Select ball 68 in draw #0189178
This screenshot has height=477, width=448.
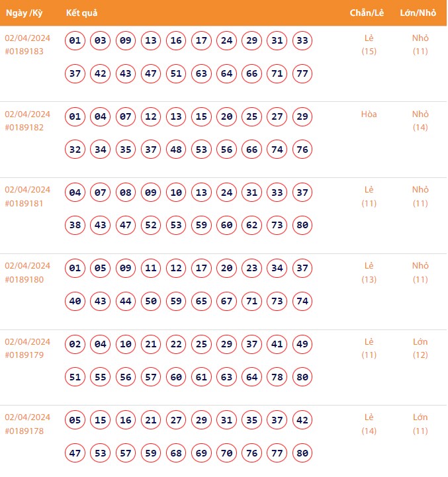click(176, 453)
